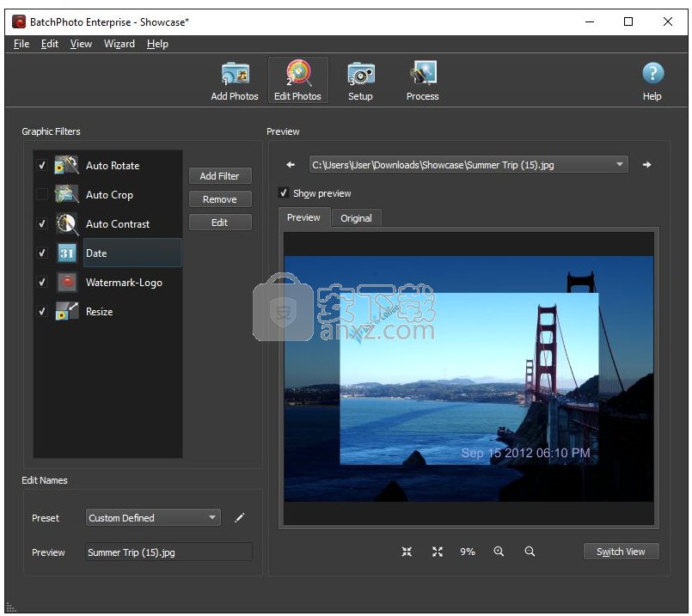Click the preview image of the bridge

click(x=468, y=378)
